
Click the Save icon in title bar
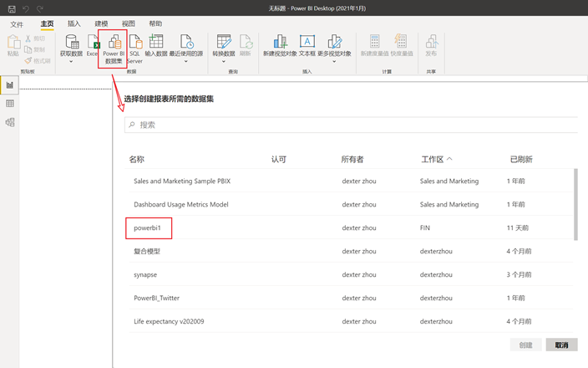pos(12,8)
